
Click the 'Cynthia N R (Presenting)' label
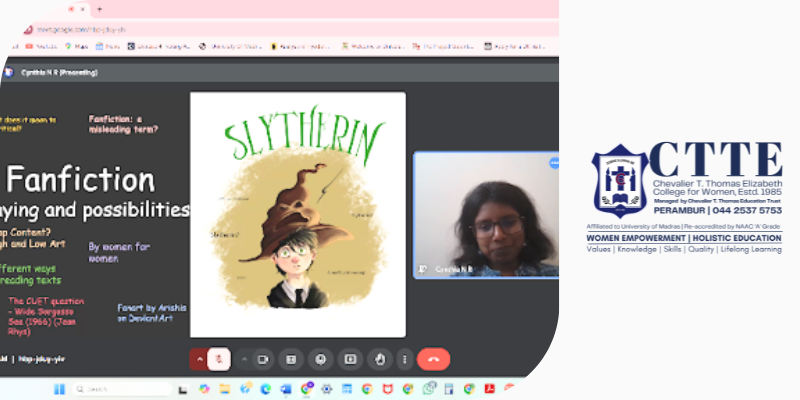(59, 72)
